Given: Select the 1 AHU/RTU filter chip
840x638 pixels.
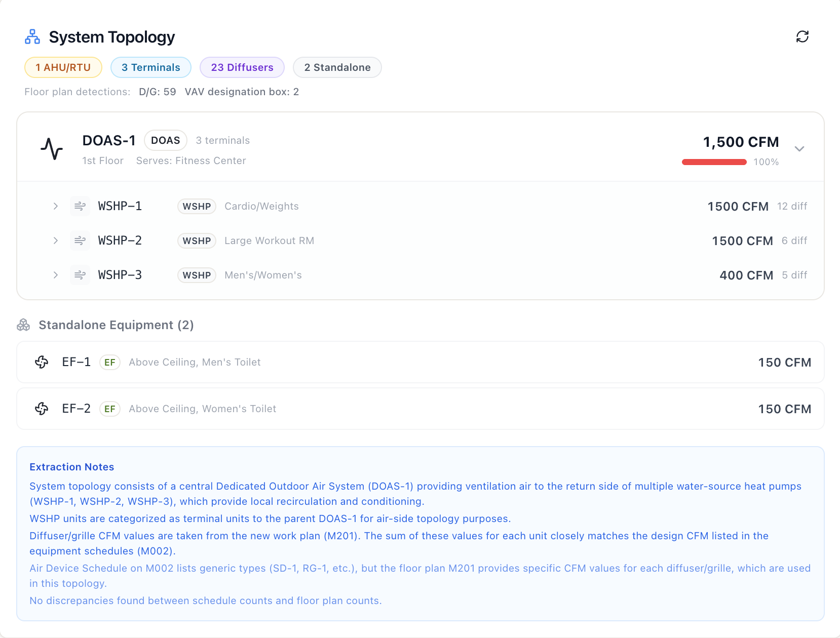Looking at the screenshot, I should [63, 67].
